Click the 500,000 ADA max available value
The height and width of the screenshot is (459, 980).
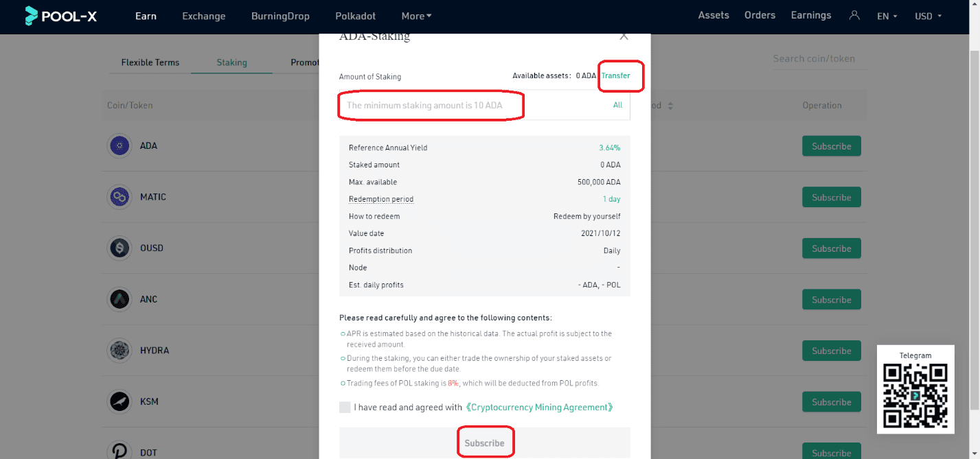(599, 182)
